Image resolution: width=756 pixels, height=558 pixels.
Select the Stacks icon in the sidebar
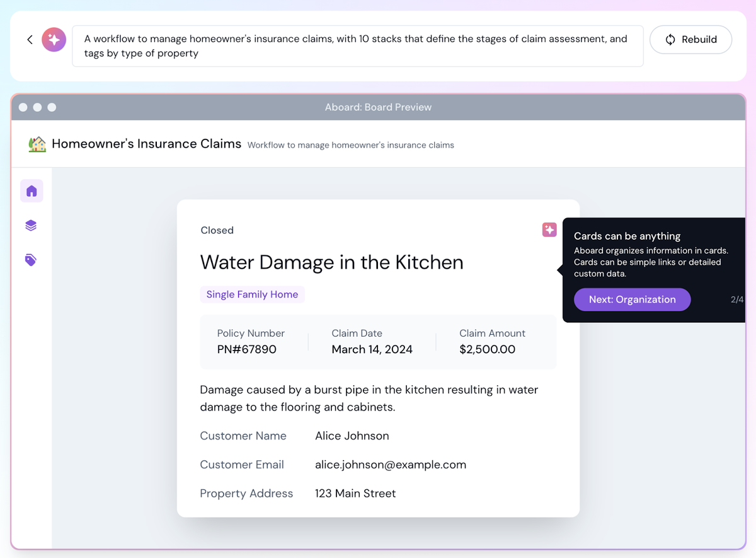coord(31,225)
